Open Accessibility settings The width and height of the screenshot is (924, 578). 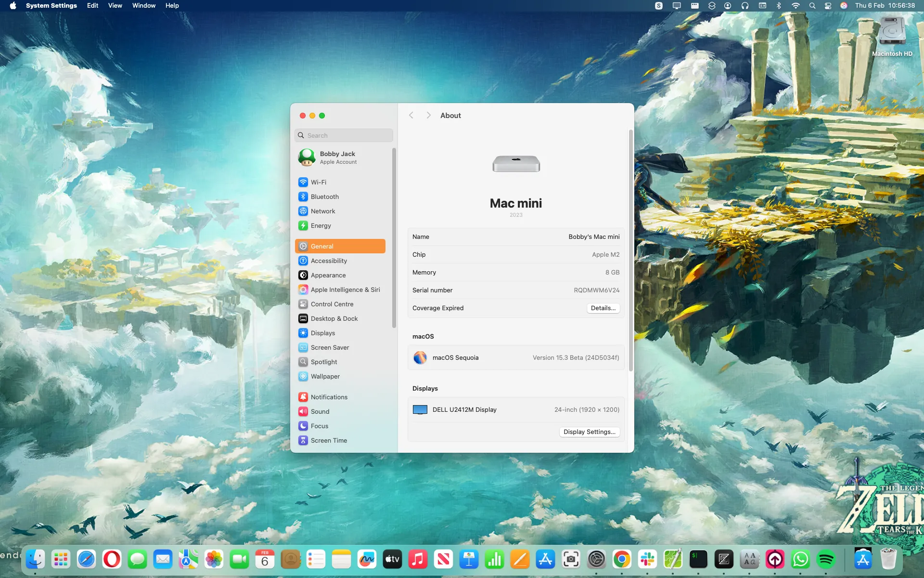click(x=329, y=261)
